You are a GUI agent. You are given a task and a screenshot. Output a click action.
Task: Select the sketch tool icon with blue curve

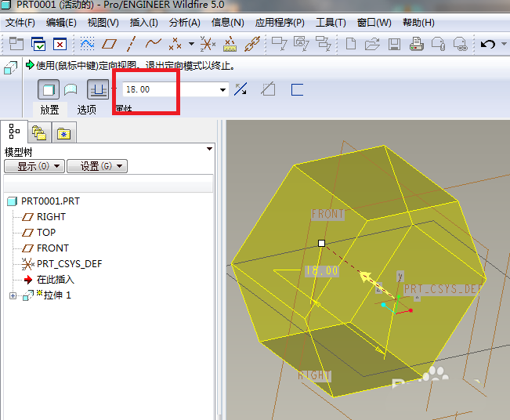(x=87, y=44)
